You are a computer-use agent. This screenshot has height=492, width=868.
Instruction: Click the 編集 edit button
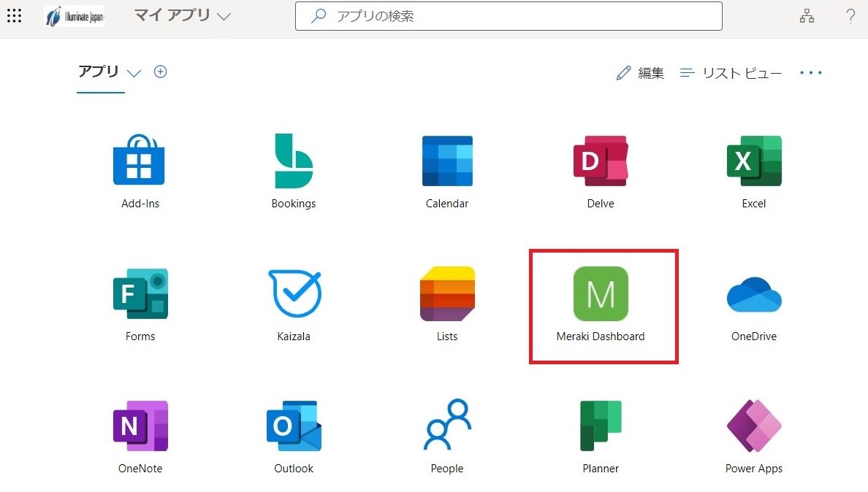641,72
